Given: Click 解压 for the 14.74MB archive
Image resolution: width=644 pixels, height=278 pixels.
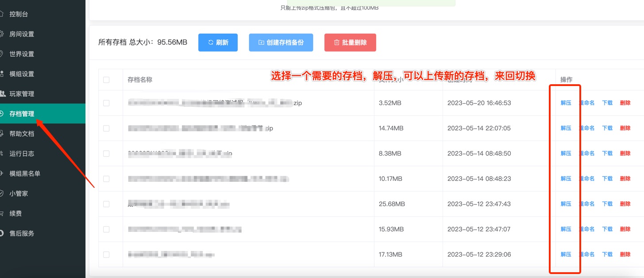Looking at the screenshot, I should [x=566, y=128].
